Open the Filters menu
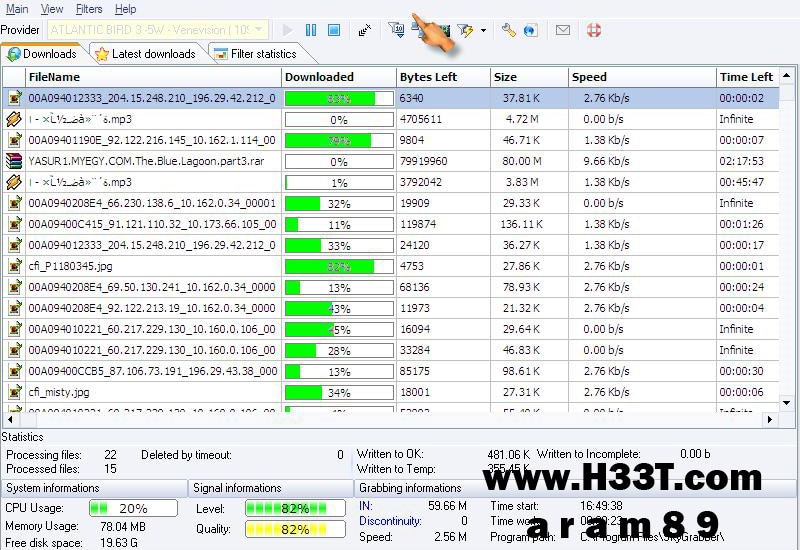800x550 pixels. tap(89, 9)
